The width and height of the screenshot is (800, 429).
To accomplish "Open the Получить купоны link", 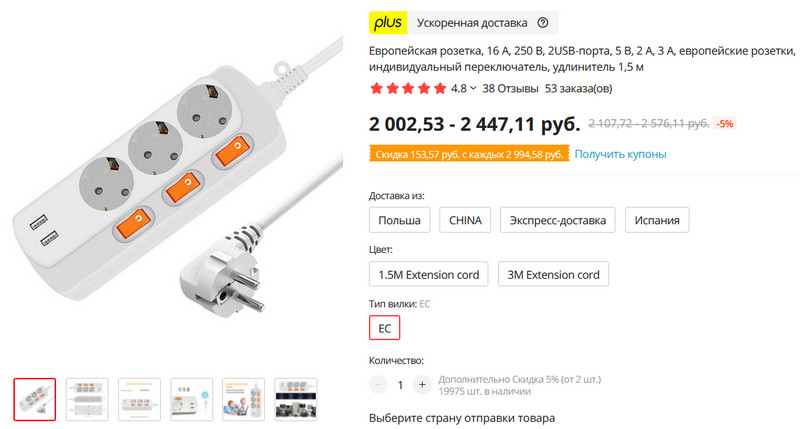I will [620, 154].
